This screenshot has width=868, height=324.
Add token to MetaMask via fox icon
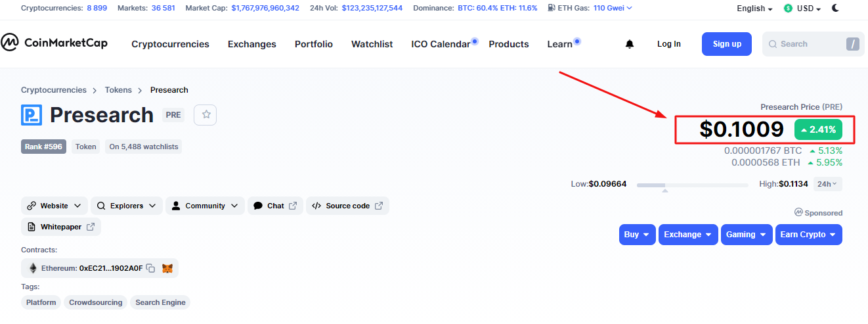coord(167,268)
